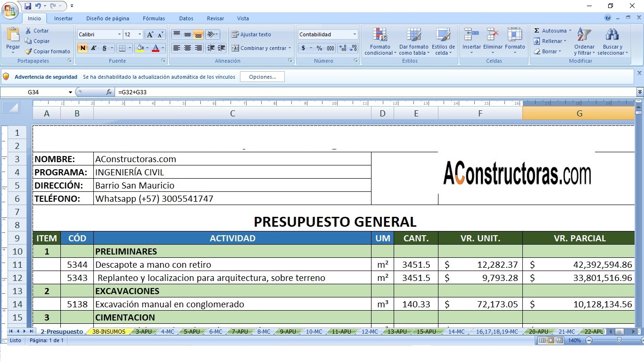Open Estilos de celda gallery

click(x=443, y=41)
